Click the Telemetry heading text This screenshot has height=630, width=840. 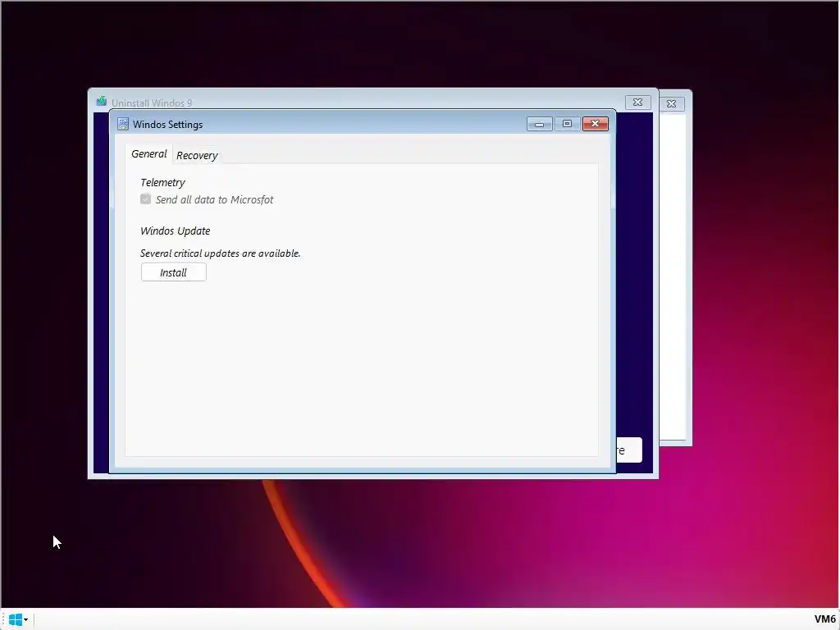tap(162, 183)
